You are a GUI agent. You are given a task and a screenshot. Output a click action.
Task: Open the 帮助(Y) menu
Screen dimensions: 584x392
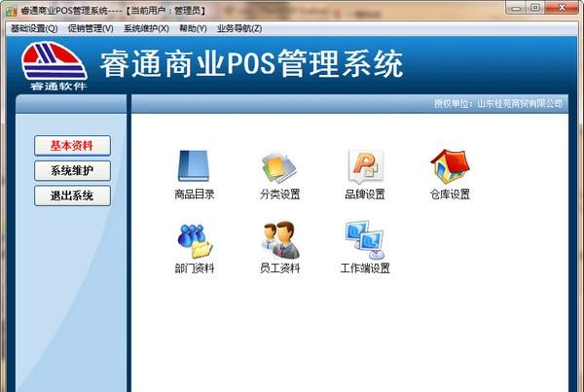[193, 28]
